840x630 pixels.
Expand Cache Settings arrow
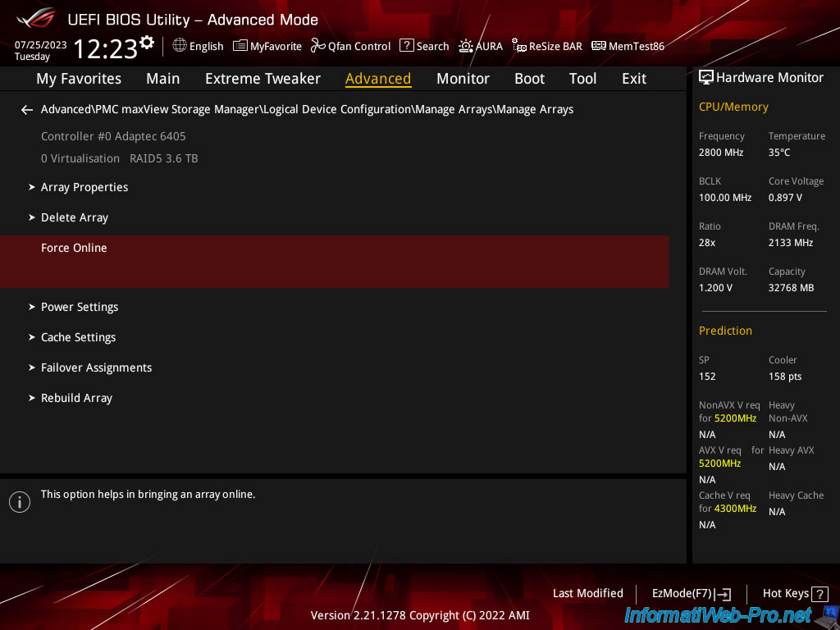pyautogui.click(x=32, y=337)
